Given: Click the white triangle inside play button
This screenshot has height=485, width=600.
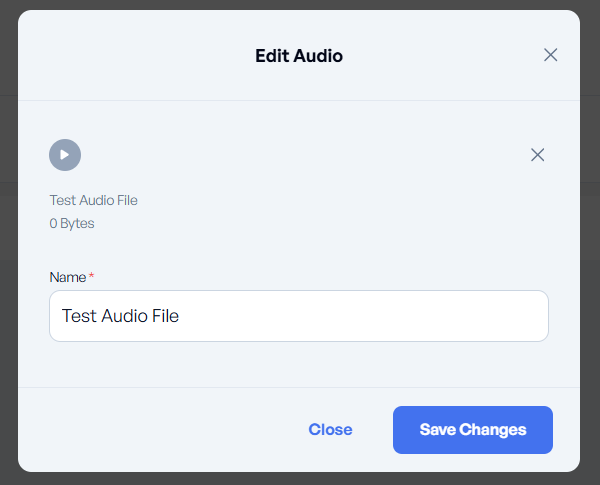Looking at the screenshot, I should pyautogui.click(x=65, y=155).
